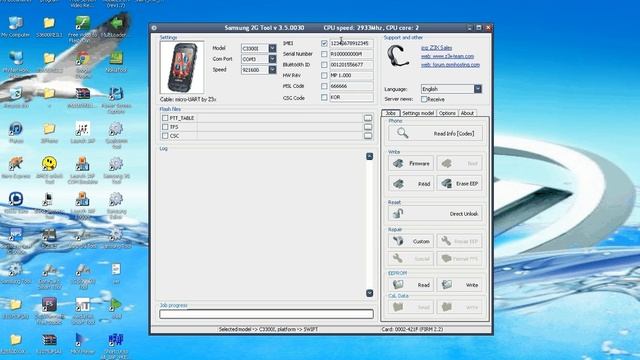This screenshot has width=640, height=360.
Task: Enable the HW Rev checkbox
Action: click(x=324, y=76)
